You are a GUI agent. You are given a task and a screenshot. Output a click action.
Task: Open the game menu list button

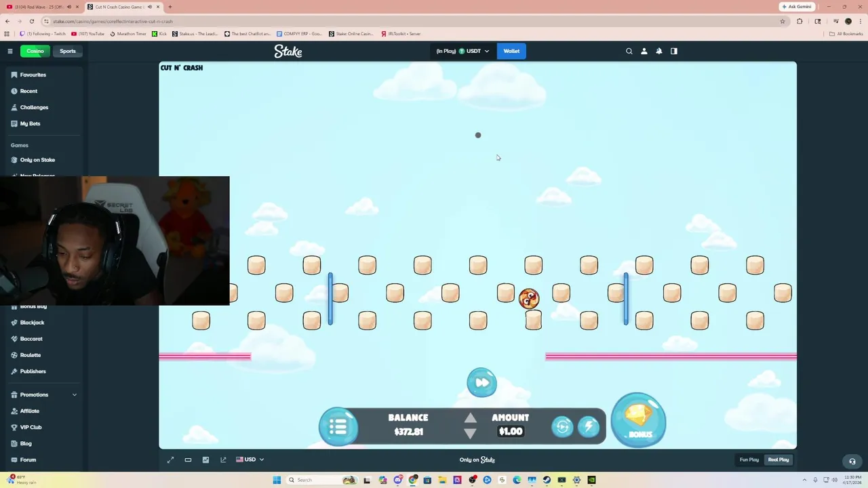click(x=338, y=426)
